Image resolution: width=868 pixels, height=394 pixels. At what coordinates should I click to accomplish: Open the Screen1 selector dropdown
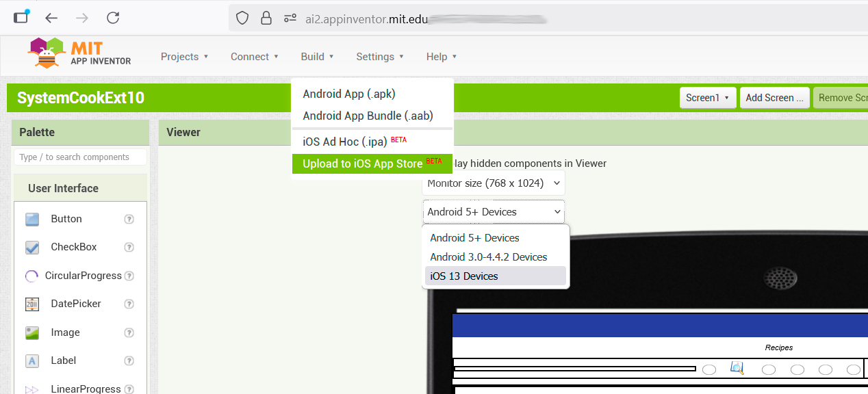point(708,98)
